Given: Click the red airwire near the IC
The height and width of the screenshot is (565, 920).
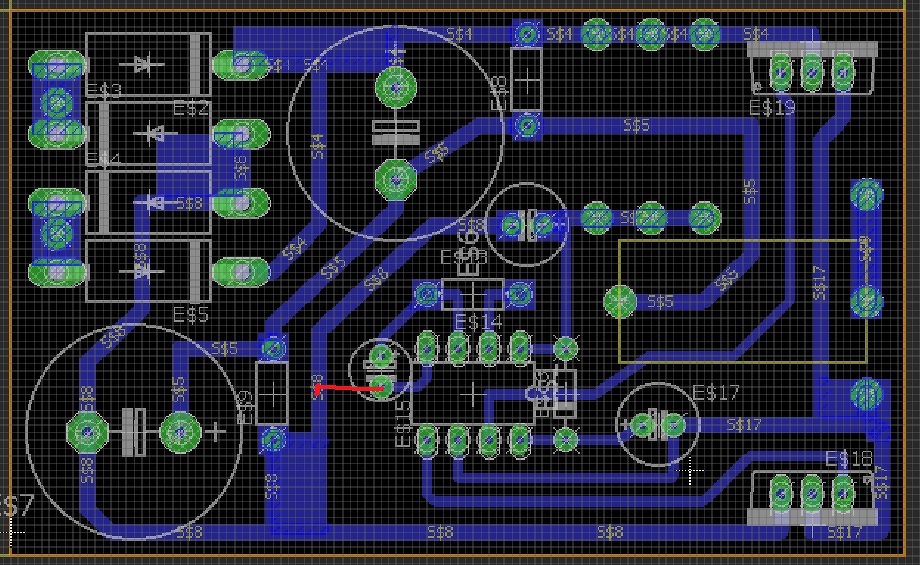Looking at the screenshot, I should (x=350, y=388).
